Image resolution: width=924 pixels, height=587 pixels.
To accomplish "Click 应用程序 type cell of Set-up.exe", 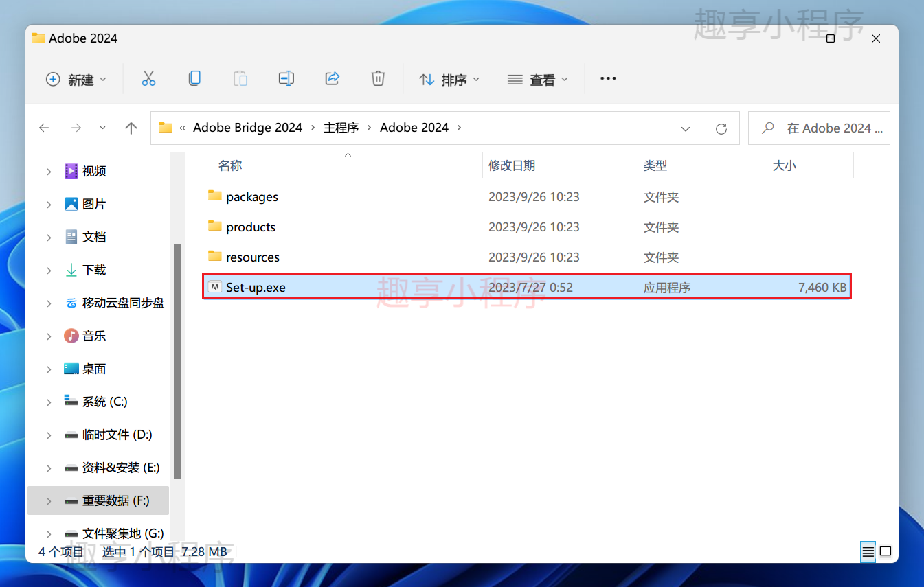I will 667,288.
